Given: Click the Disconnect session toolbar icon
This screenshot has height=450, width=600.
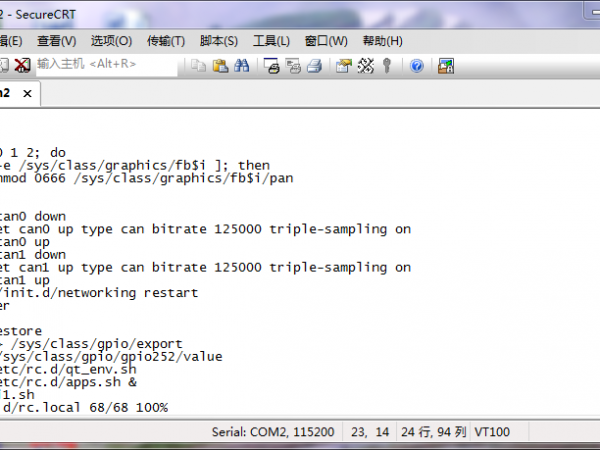Looking at the screenshot, I should [x=21, y=65].
